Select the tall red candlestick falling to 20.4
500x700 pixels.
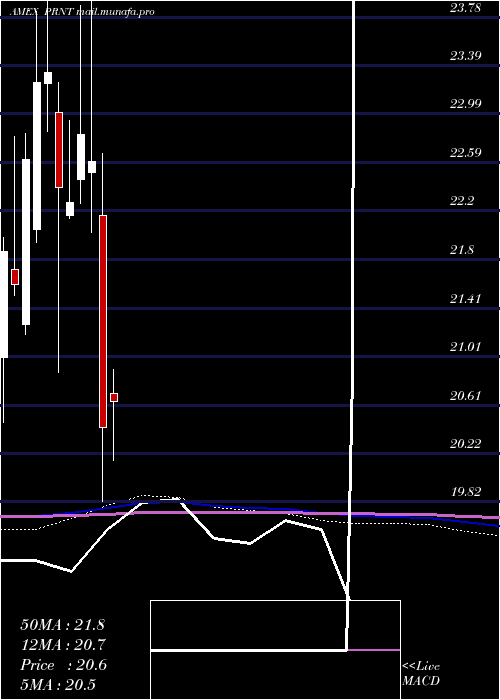pos(103,321)
